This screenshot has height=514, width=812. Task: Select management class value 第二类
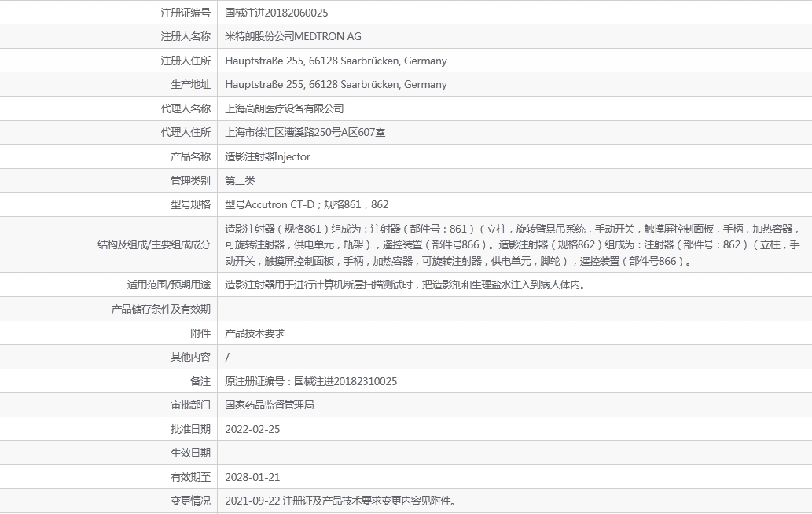pyautogui.click(x=240, y=181)
